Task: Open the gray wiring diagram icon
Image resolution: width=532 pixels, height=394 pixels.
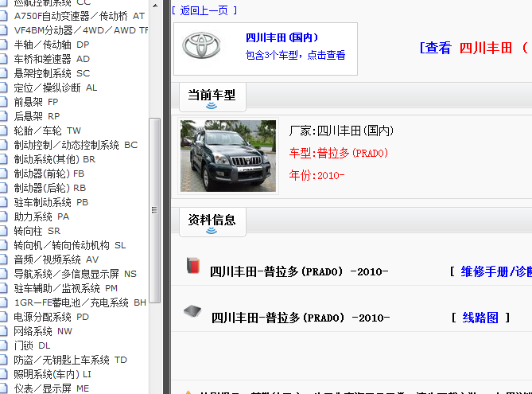Action: (192, 310)
